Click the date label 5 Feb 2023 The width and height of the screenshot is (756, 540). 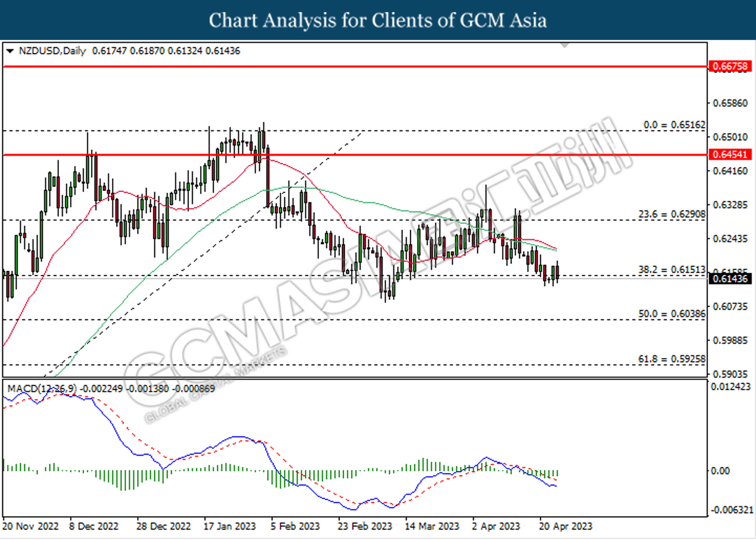click(x=295, y=526)
